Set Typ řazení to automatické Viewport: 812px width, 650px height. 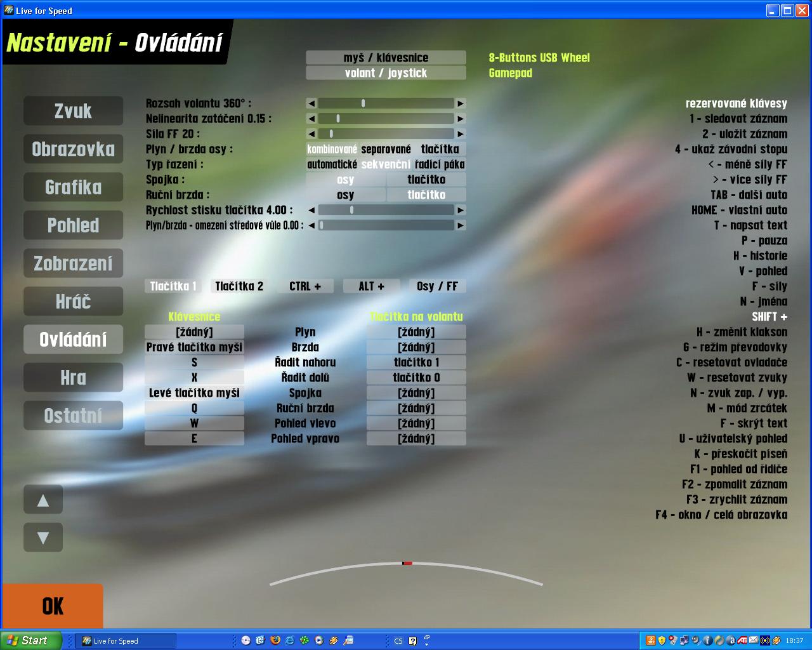click(x=332, y=164)
